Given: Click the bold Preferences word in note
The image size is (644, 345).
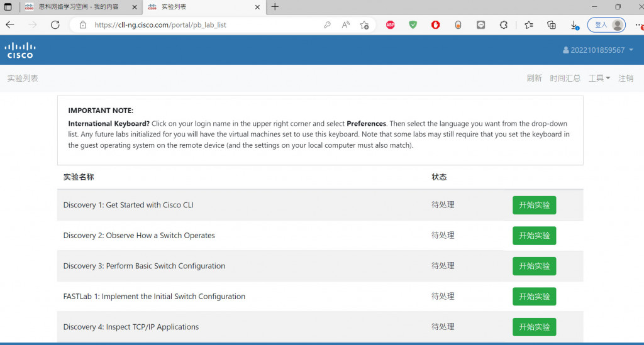Looking at the screenshot, I should 367,123.
